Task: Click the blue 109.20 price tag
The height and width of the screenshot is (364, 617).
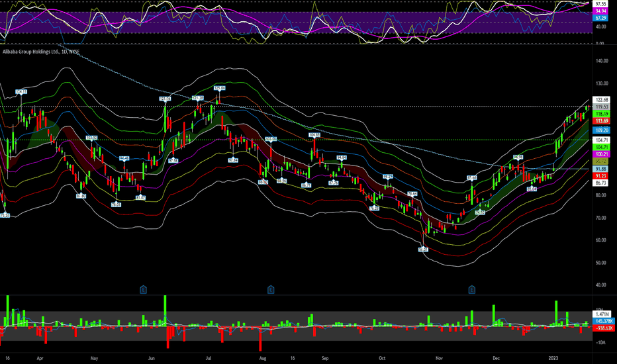Action: 602,130
